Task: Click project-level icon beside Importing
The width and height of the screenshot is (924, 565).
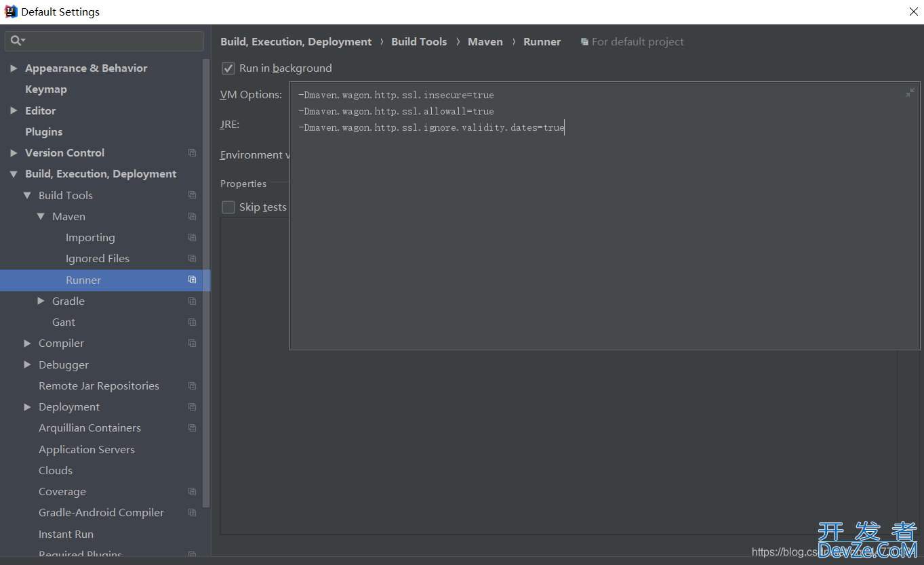Action: point(193,238)
